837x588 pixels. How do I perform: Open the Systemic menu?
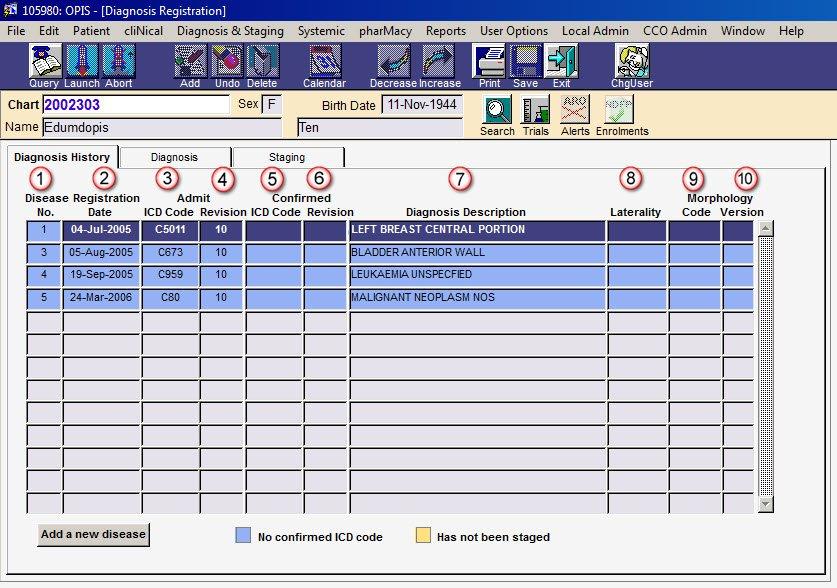coord(321,31)
